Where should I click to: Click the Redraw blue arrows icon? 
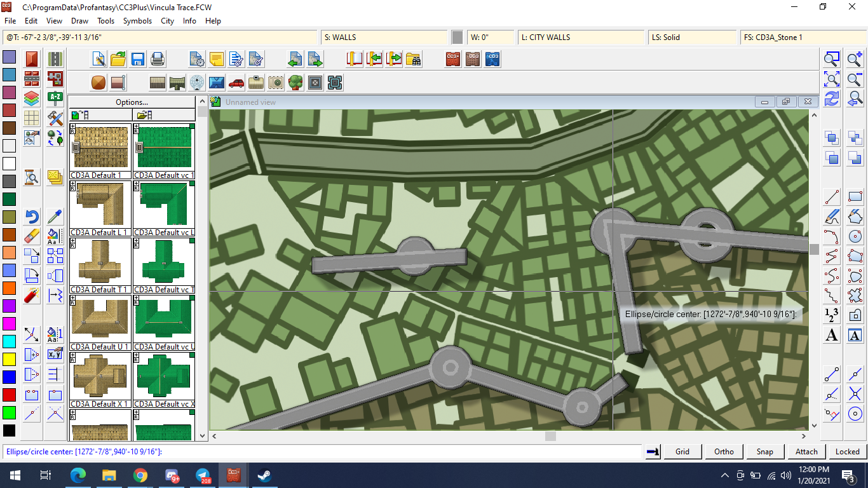(832, 99)
